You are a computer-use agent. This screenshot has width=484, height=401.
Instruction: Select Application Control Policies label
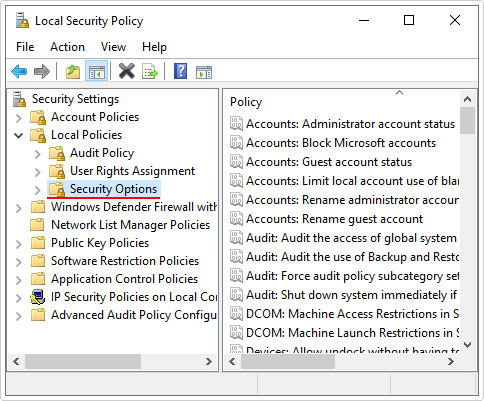tap(124, 279)
